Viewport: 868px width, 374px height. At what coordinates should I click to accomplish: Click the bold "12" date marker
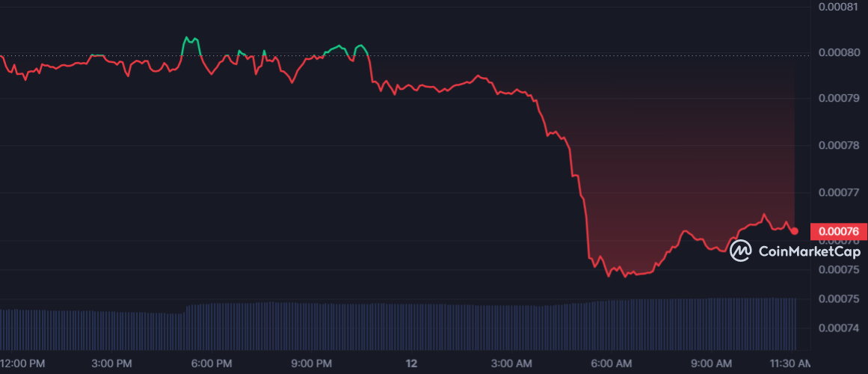tap(410, 364)
